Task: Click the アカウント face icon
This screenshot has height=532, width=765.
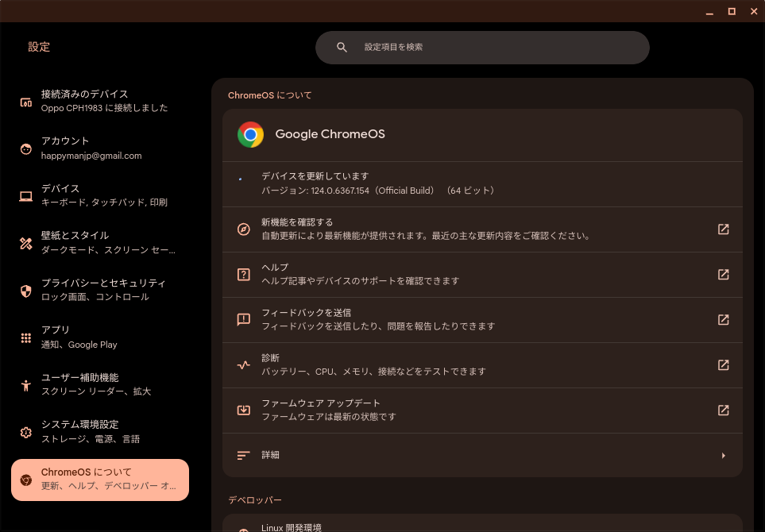Action: 26,148
